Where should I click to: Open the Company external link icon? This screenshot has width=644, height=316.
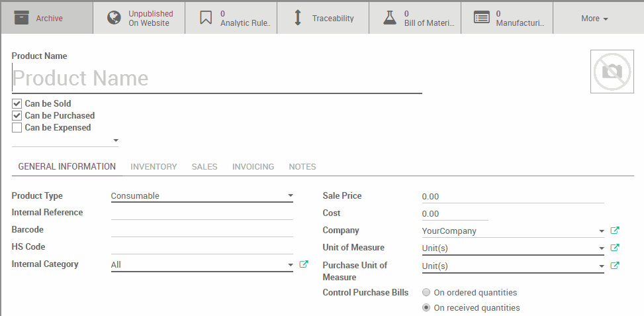(615, 231)
